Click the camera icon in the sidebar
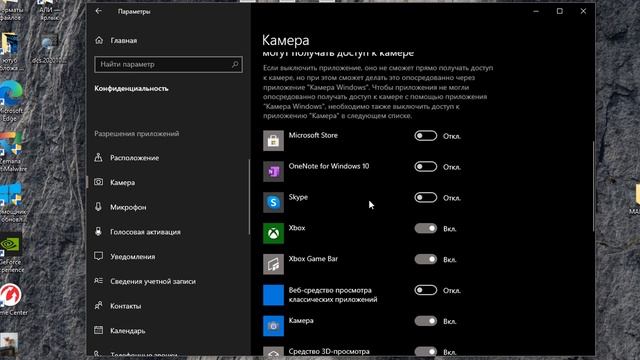Viewport: 640px width, 360px height. 98,182
